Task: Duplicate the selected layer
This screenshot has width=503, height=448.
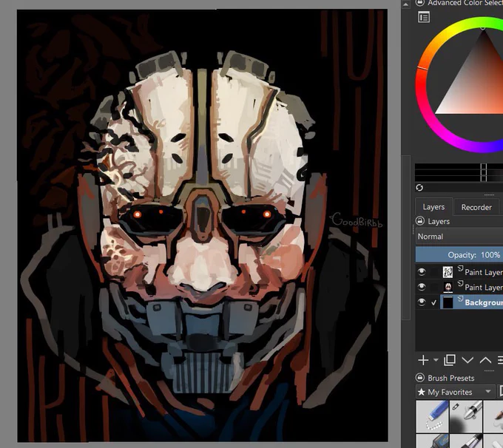Action: click(449, 360)
